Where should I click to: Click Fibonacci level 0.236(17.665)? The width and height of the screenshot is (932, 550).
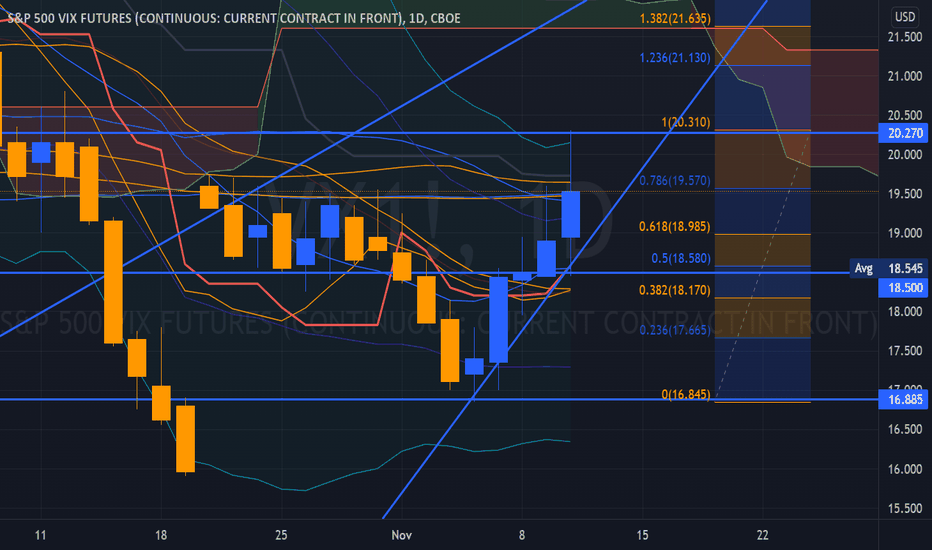(675, 329)
